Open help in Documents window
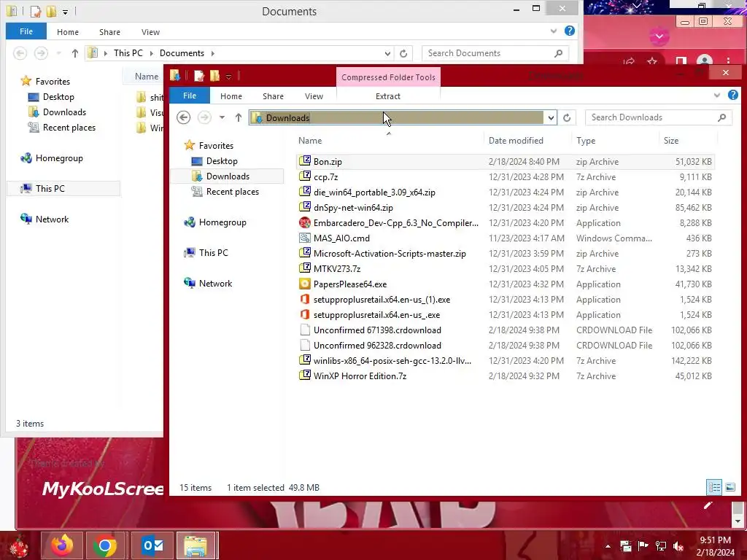 (569, 31)
